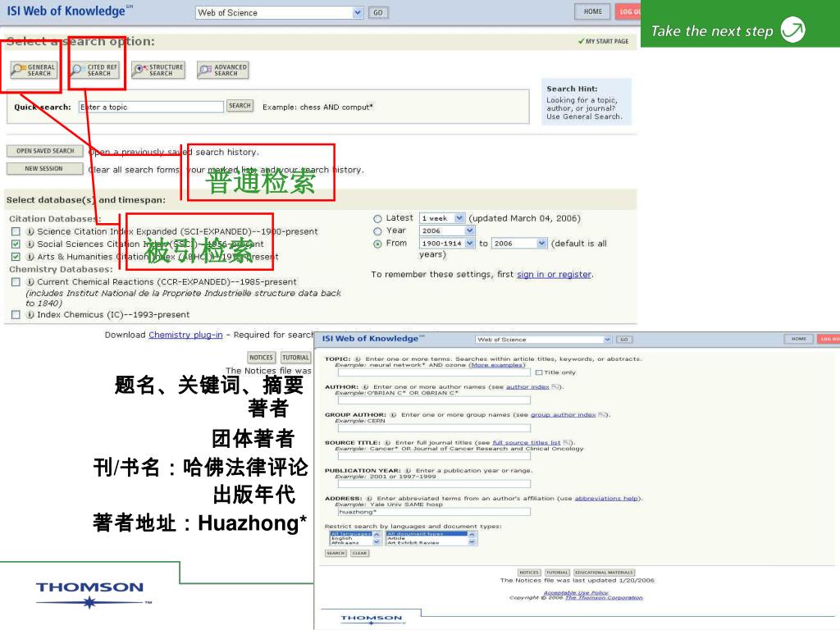Viewport: 840px width, 630px height.
Task: Click info icon next to TOPIC label
Action: click(x=357, y=359)
